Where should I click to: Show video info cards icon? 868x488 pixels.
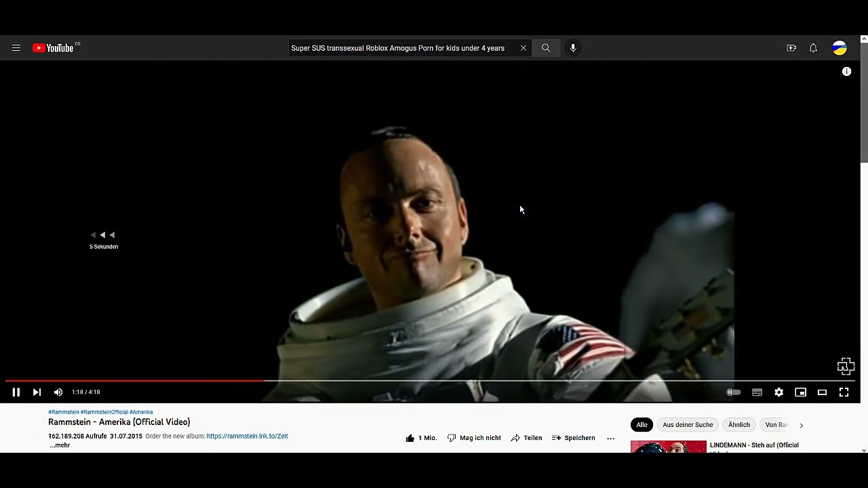point(846,71)
